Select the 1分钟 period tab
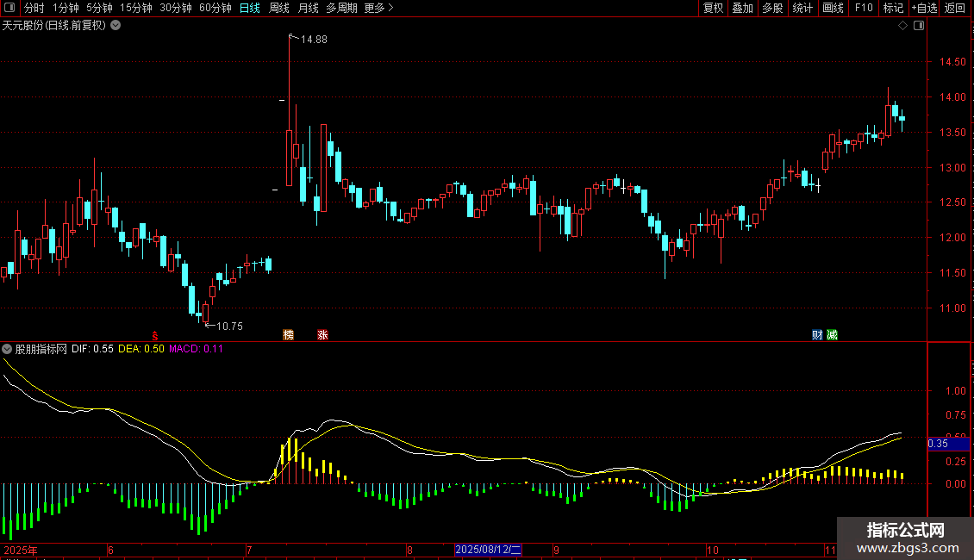 pos(66,8)
